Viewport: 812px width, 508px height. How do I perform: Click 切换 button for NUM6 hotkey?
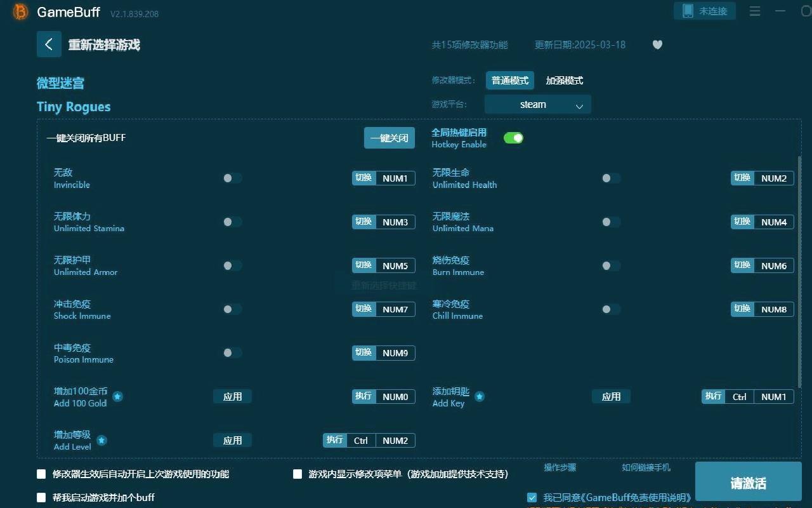click(x=742, y=265)
